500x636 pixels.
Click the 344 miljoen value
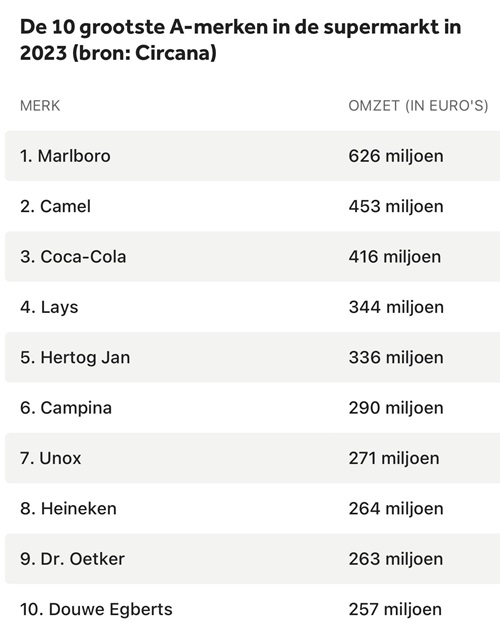click(396, 307)
